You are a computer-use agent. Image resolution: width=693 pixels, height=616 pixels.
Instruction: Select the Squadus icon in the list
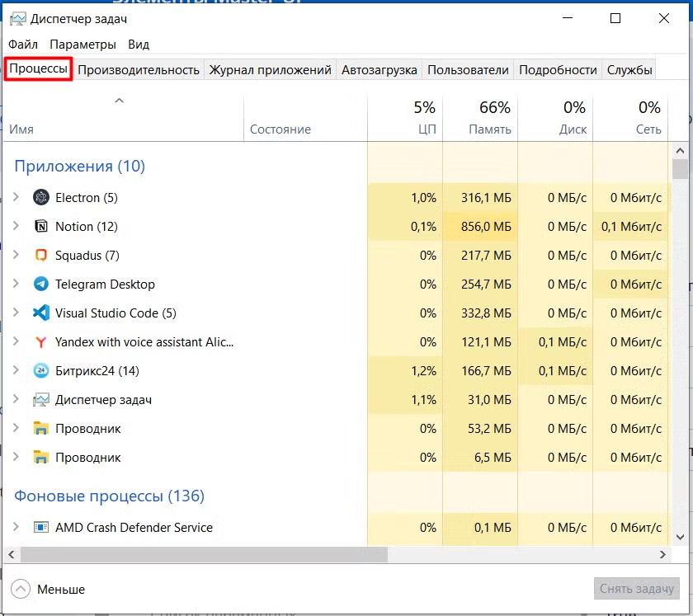pyautogui.click(x=41, y=255)
